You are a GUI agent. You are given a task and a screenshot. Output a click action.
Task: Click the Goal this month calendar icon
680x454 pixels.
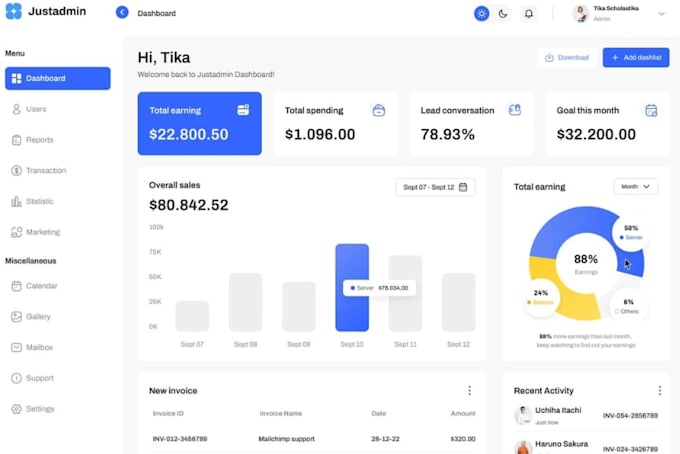tap(651, 111)
